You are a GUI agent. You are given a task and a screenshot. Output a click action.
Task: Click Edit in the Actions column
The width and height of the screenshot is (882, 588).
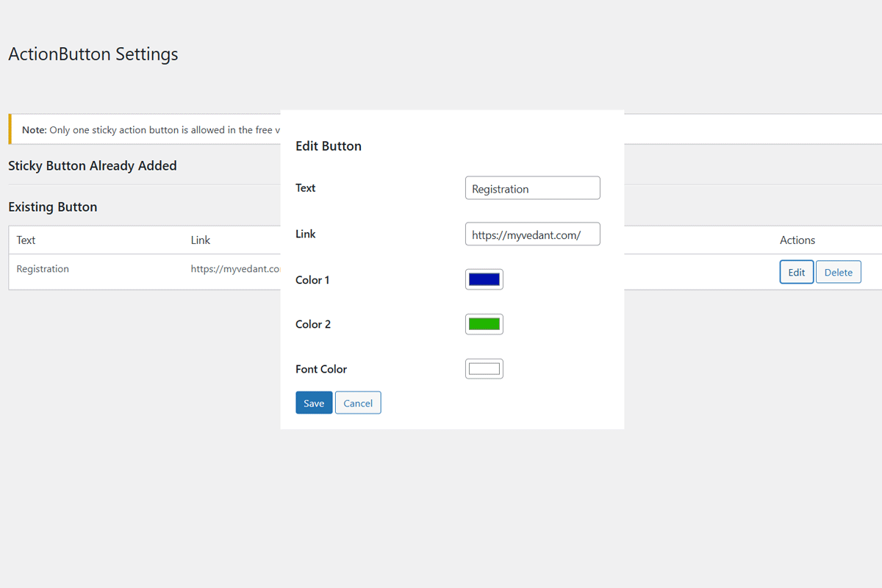(x=796, y=272)
